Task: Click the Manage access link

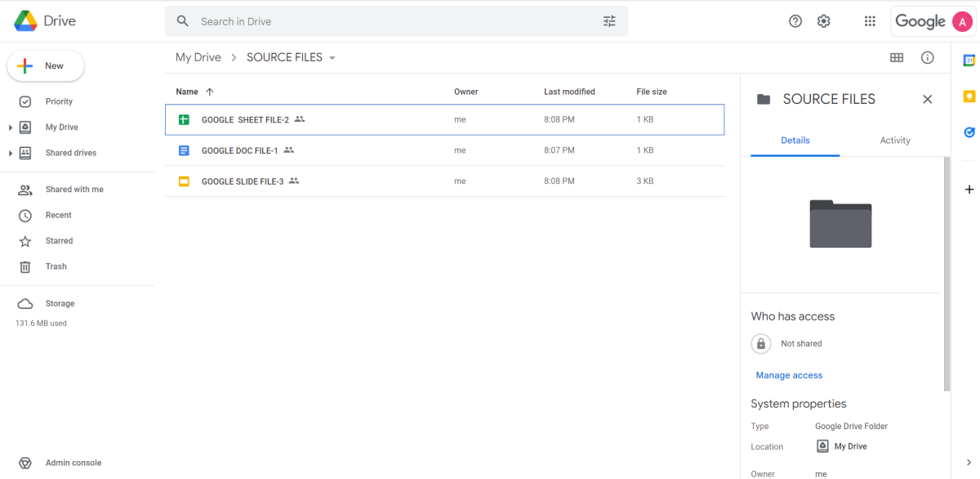Action: pyautogui.click(x=788, y=374)
